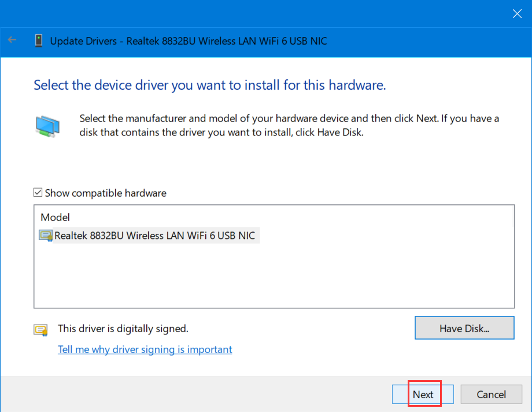Click the Update Drivers window title text
532x412 pixels.
(189, 41)
